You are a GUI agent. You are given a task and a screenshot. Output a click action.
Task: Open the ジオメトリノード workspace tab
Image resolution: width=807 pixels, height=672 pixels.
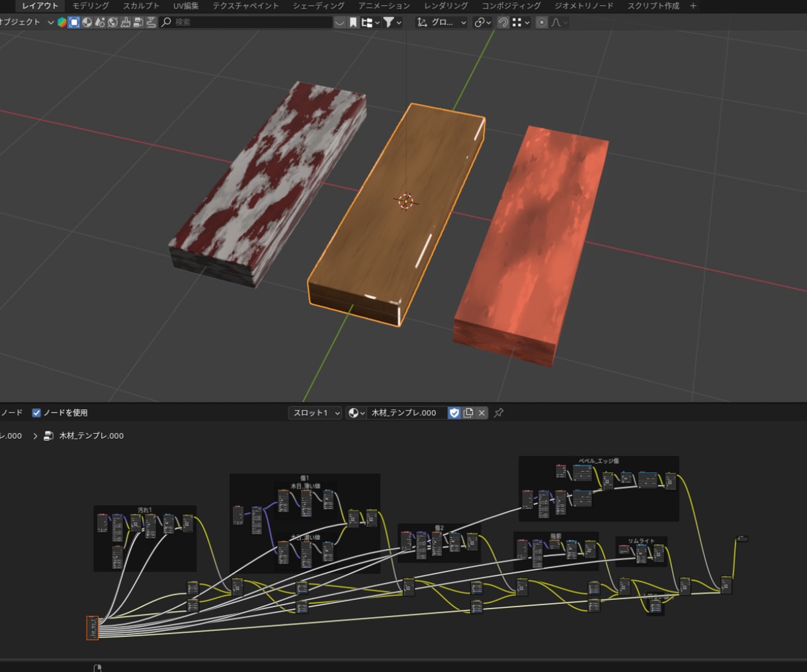[x=584, y=6]
